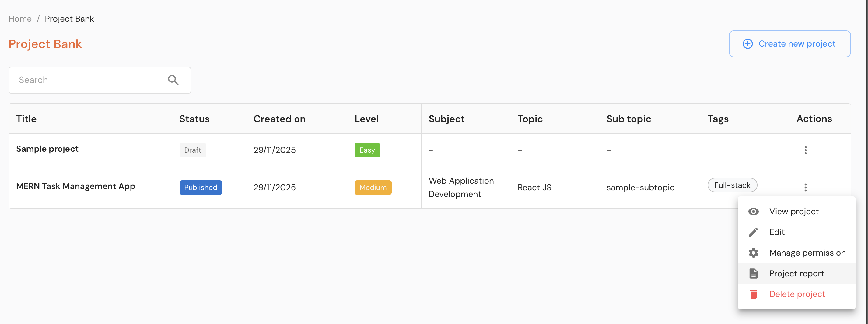Select View project from the menu
Screen dimensions: 868x324
[794, 211]
